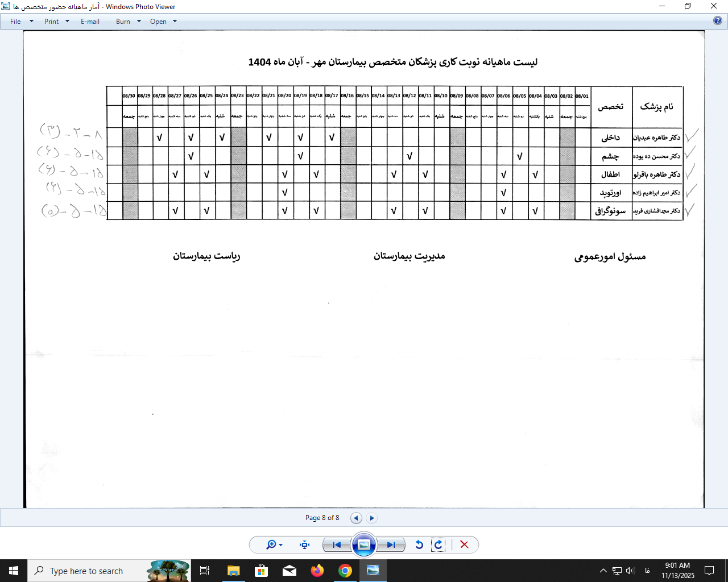The image size is (728, 582).
Task: Go to previous page arrow
Action: [x=356, y=518]
